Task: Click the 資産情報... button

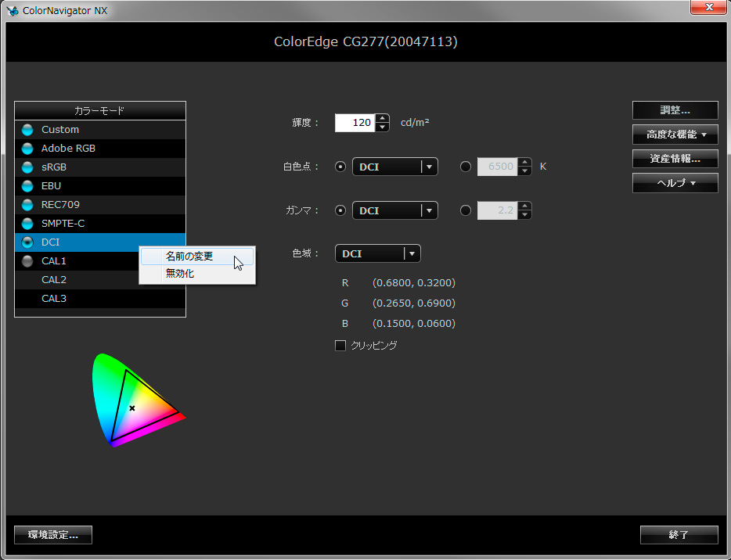Action: (x=675, y=159)
